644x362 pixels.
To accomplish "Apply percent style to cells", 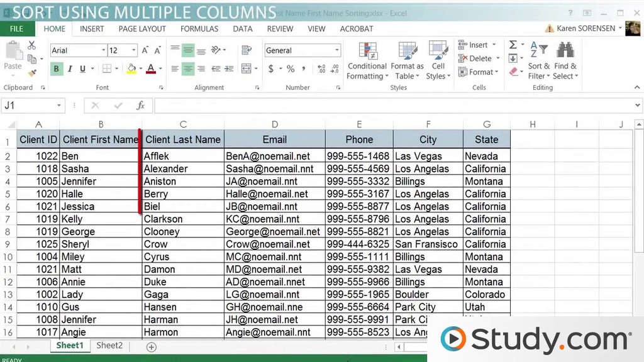I will (291, 69).
